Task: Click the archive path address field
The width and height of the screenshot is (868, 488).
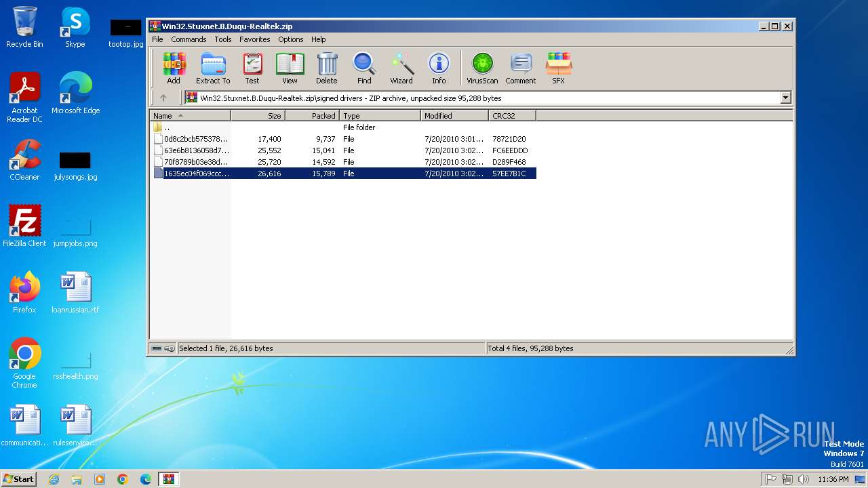Action: (482, 98)
